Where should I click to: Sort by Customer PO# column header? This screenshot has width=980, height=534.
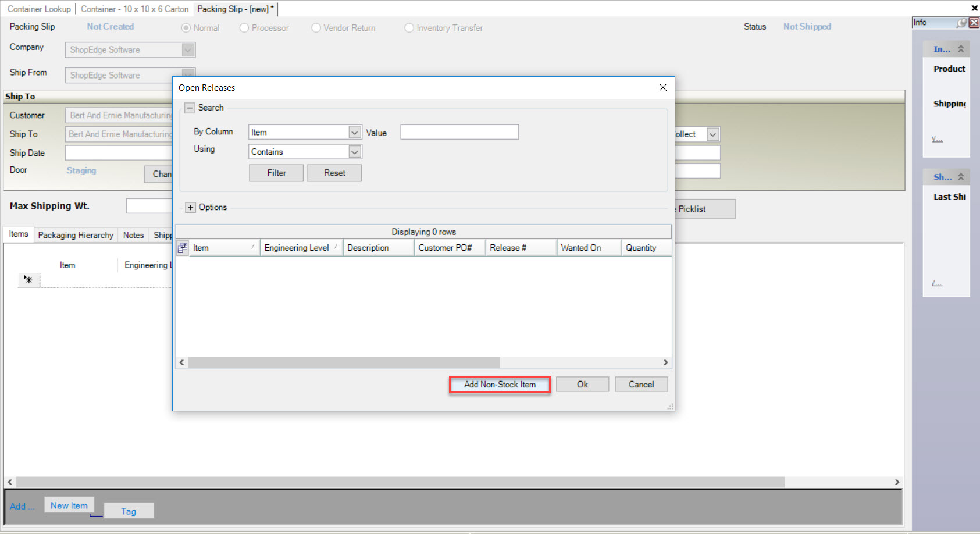tap(450, 248)
